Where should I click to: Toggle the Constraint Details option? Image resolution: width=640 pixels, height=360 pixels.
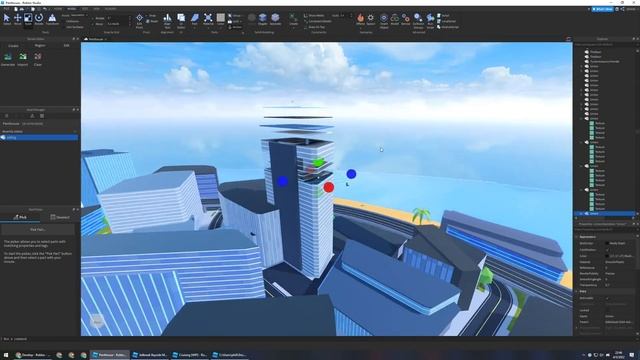click(x=318, y=21)
